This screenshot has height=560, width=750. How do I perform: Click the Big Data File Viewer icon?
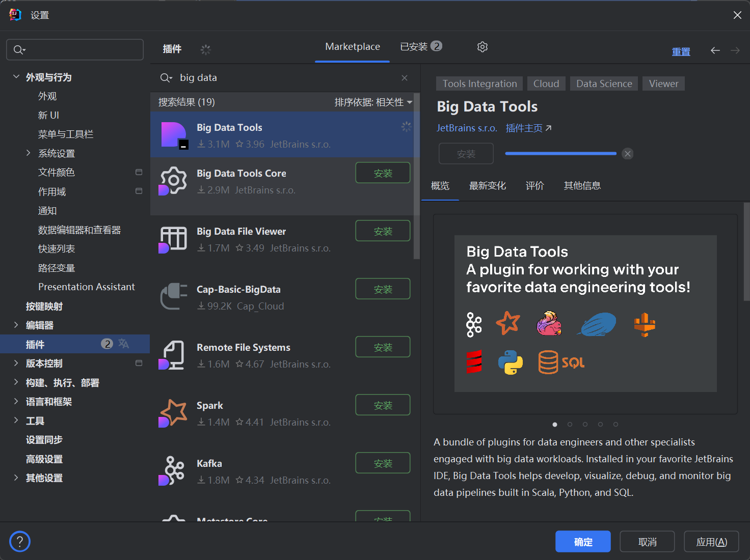[173, 239]
